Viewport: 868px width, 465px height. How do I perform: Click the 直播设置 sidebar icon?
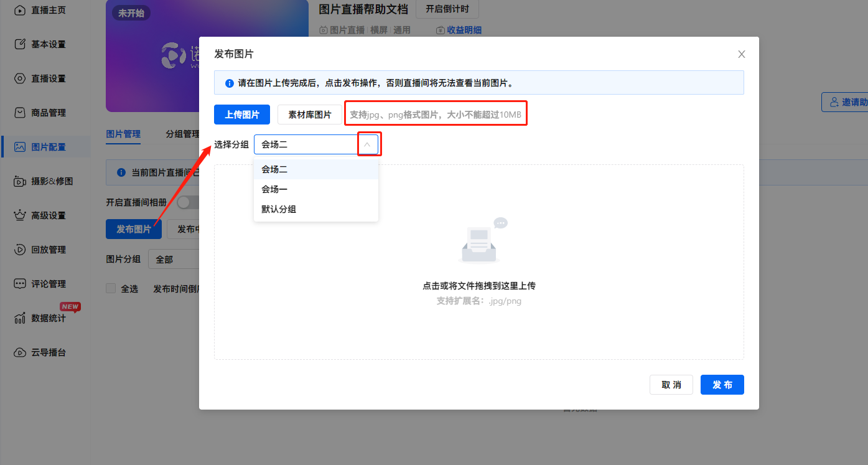tap(20, 78)
